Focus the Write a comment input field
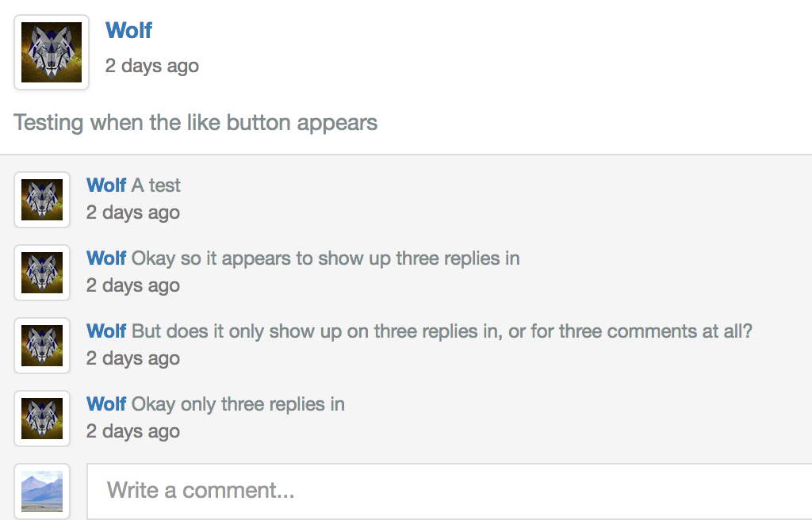The width and height of the screenshot is (812, 520). [450, 491]
